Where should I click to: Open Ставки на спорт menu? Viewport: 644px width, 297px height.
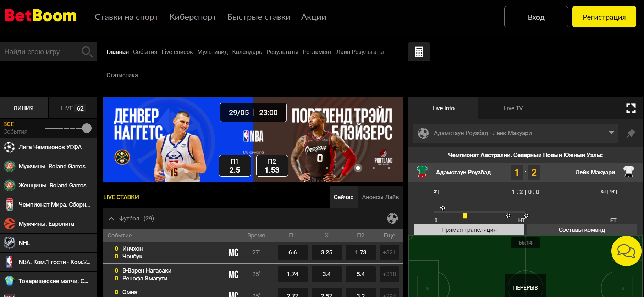click(126, 17)
